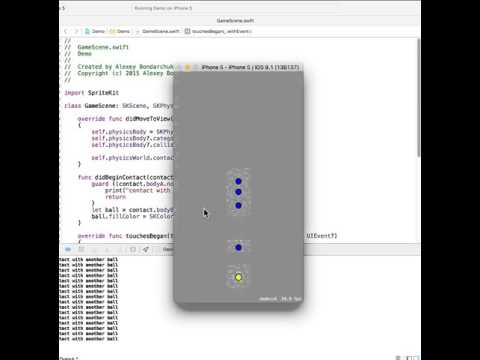Click the 'self.physicsWorld.contact' code line
This screenshot has width=480, height=360.
click(133, 158)
